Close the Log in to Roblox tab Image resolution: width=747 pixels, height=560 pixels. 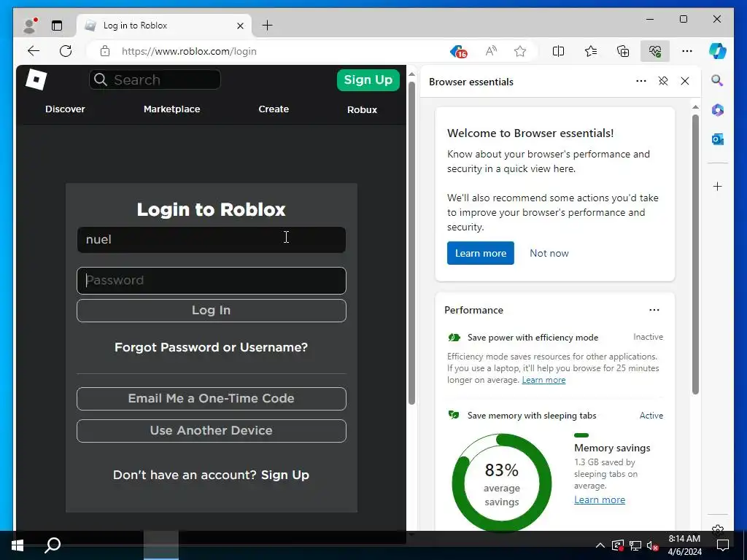(x=241, y=26)
